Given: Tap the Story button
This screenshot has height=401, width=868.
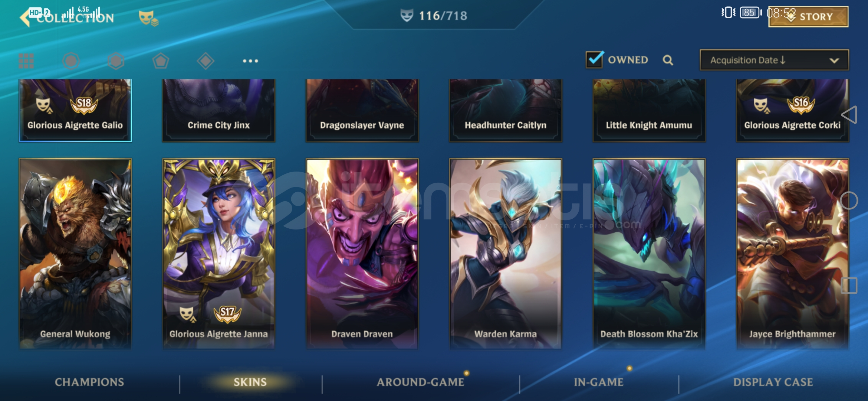Looking at the screenshot, I should coord(808,17).
